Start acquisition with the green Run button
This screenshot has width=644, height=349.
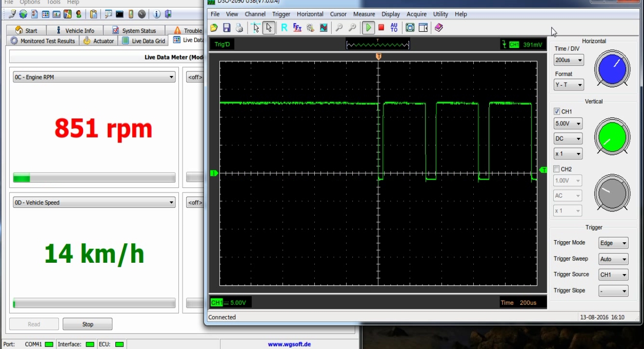tap(368, 28)
